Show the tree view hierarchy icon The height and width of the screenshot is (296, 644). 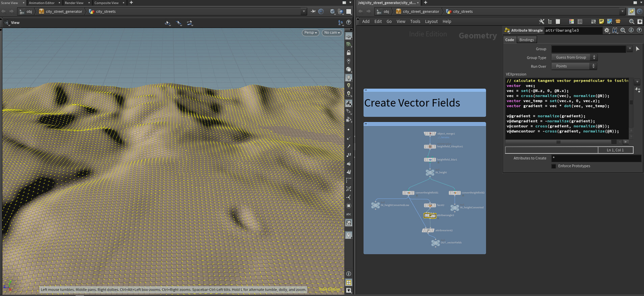550,22
